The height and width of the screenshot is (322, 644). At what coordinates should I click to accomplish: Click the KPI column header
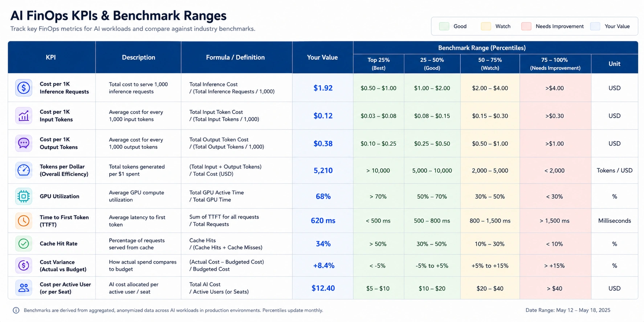[x=51, y=57]
